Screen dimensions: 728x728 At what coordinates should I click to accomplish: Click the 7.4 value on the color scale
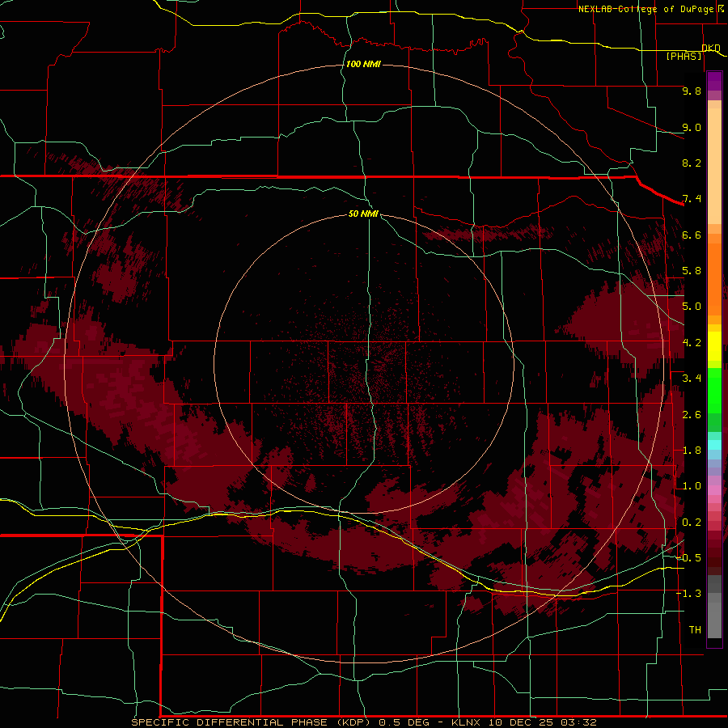click(x=692, y=199)
